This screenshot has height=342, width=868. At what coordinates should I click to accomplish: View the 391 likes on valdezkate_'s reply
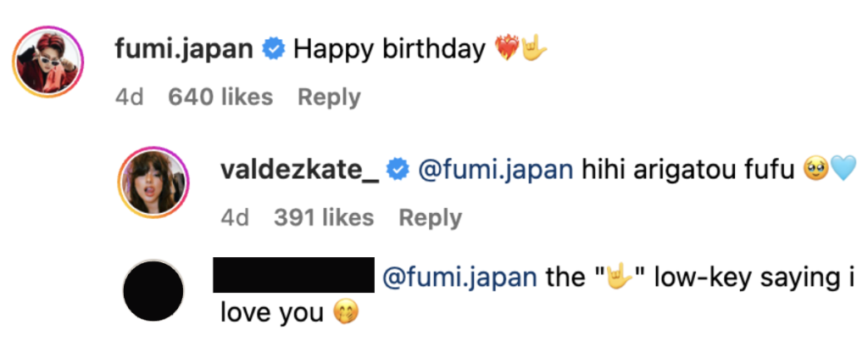(324, 218)
